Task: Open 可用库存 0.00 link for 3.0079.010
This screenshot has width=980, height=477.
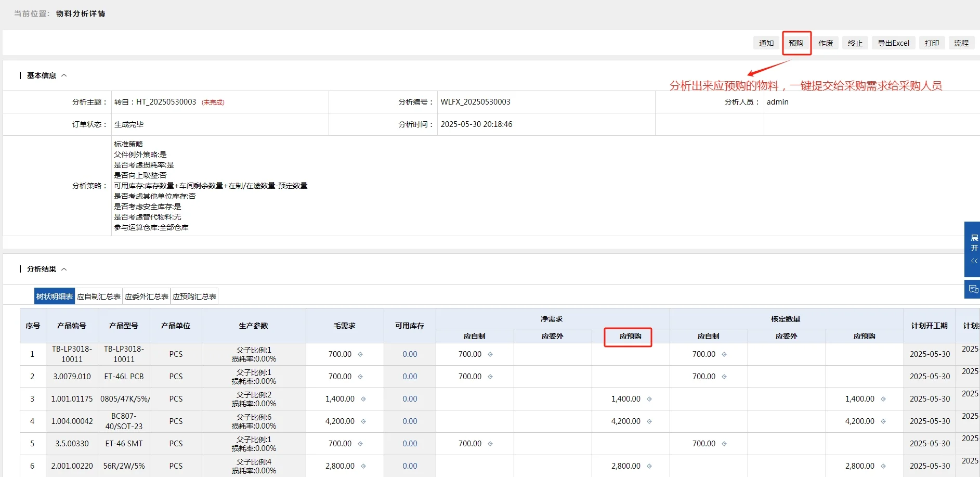Action: (x=410, y=377)
